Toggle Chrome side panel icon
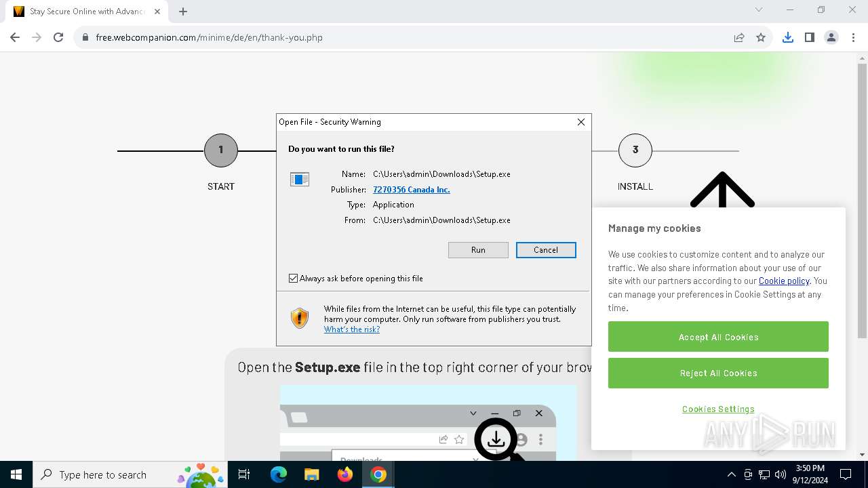Screen dimensions: 868x488 pyautogui.click(x=809, y=37)
